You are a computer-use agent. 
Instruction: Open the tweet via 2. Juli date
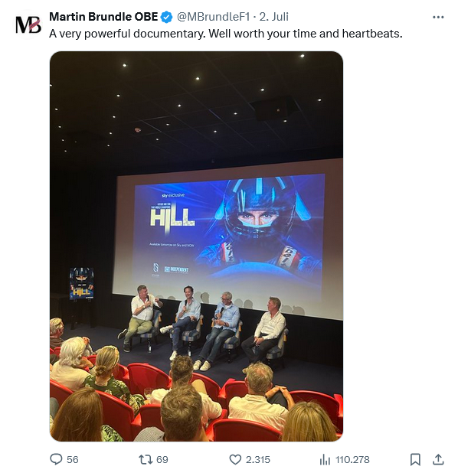tap(274, 17)
